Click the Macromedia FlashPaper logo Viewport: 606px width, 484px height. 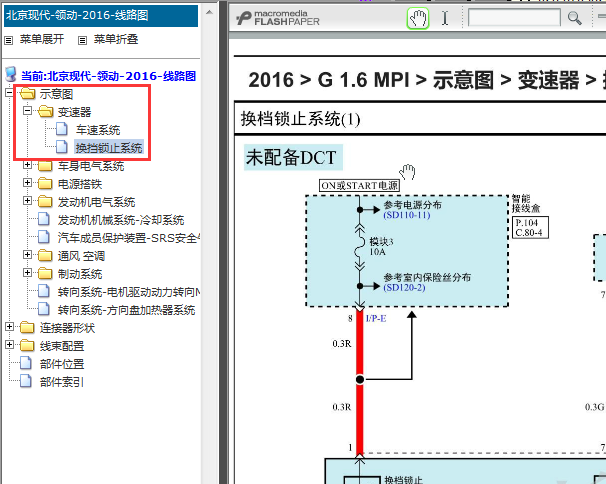point(278,18)
